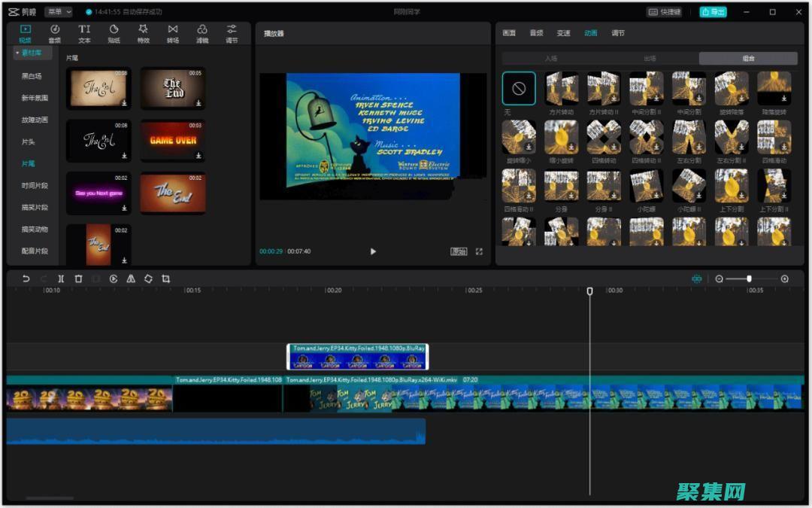Open the 原始 aspect ratio selector in player
The image size is (812, 508).
point(459,251)
